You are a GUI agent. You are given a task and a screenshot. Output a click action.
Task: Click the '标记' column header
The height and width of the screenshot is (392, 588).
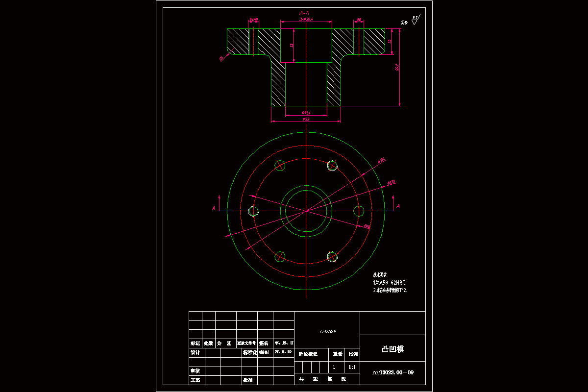[x=195, y=343]
